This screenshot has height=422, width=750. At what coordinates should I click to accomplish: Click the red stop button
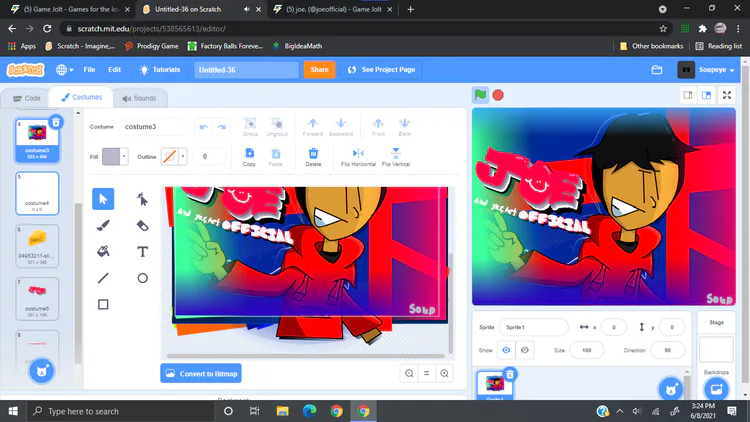tap(498, 95)
